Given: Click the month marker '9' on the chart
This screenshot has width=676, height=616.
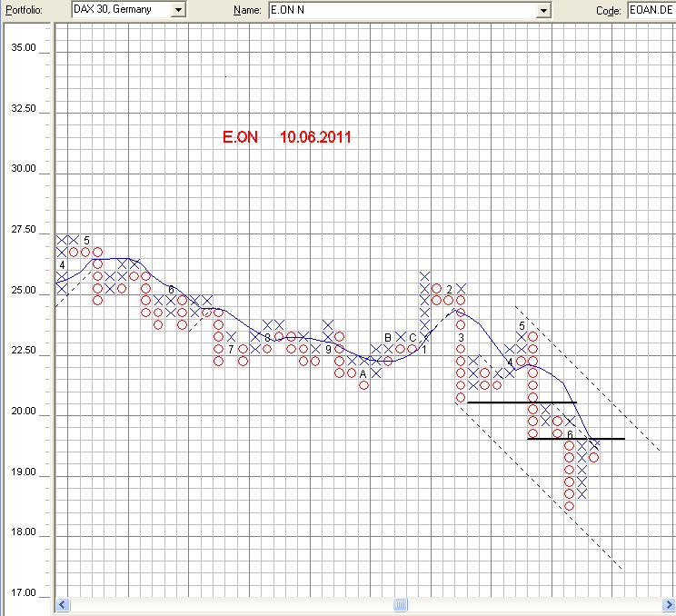Looking at the screenshot, I should tap(328, 349).
